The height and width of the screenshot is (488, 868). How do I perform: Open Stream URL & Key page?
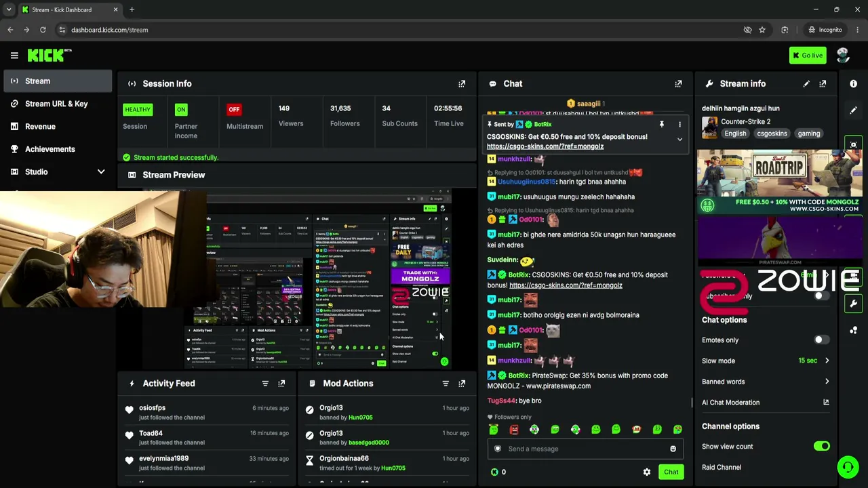(x=58, y=104)
